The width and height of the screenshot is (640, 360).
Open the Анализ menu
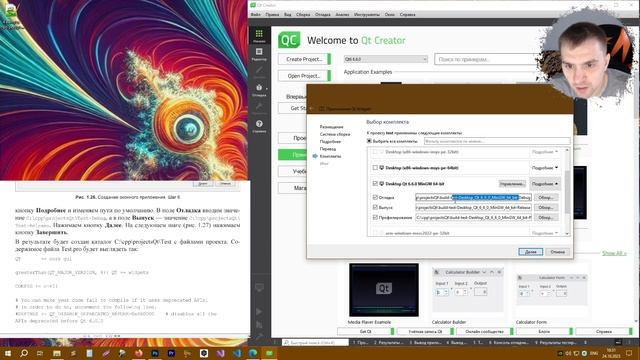[x=342, y=15]
